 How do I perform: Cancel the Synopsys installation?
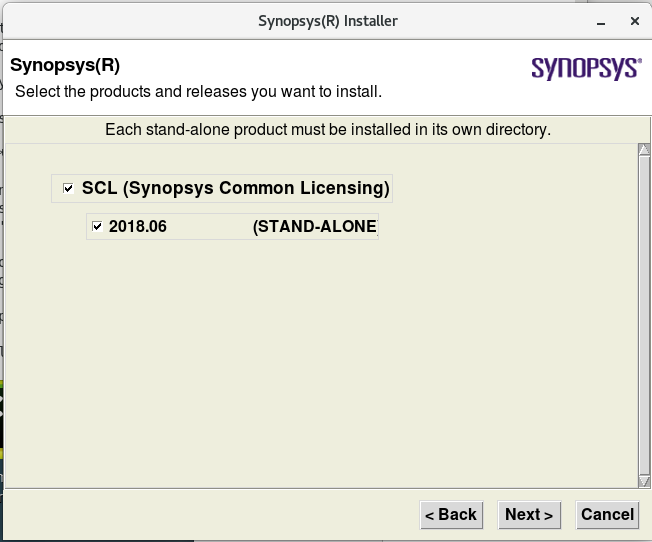point(607,515)
